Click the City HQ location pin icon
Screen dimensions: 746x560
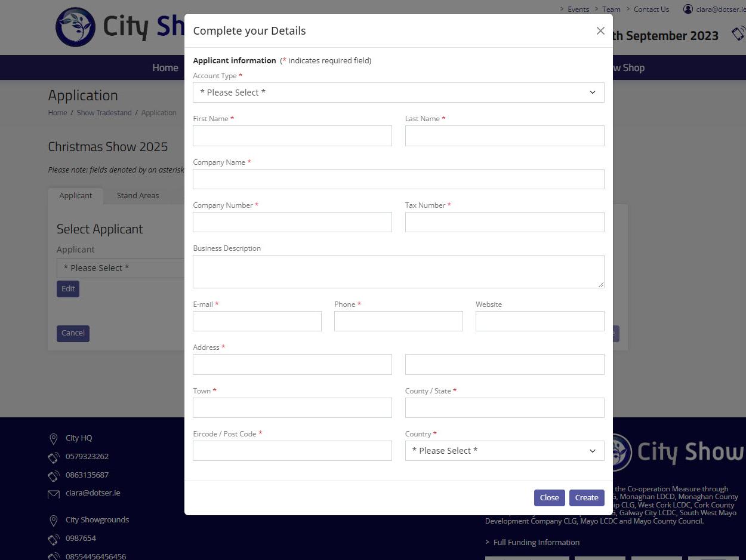pyautogui.click(x=54, y=439)
